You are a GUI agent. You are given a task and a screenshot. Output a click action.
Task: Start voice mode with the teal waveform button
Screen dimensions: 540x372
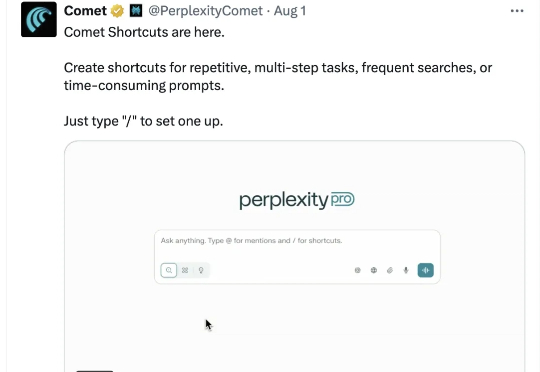pos(426,270)
